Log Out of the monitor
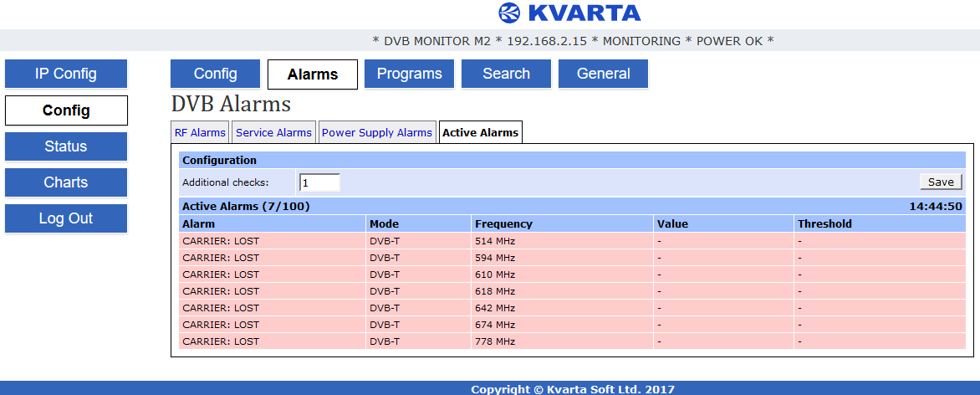Viewport: 980px width, 395px height. pos(65,218)
